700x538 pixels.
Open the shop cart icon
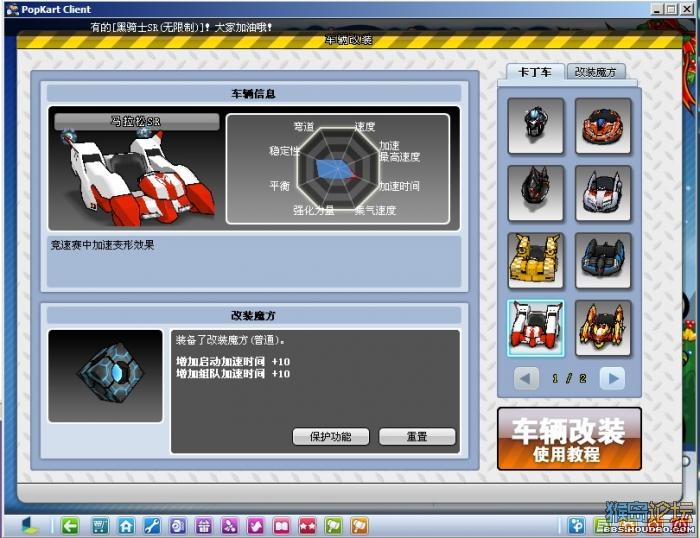click(x=100, y=526)
